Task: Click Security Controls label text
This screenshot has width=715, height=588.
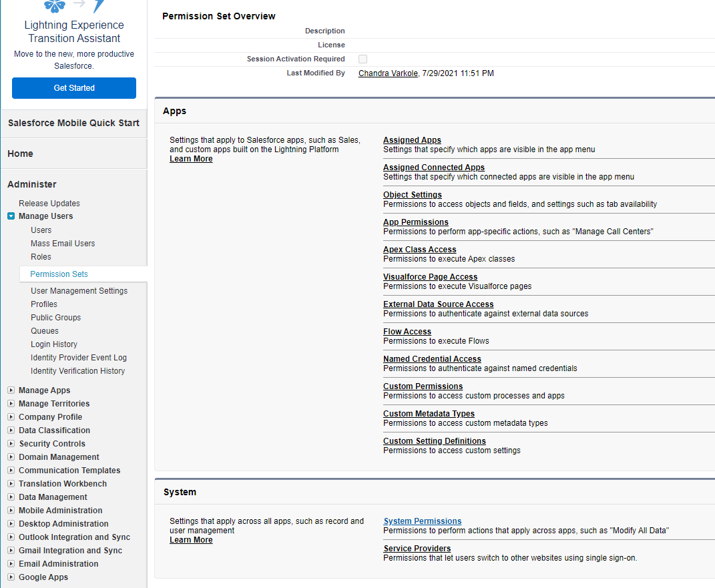Action: pyautogui.click(x=52, y=444)
